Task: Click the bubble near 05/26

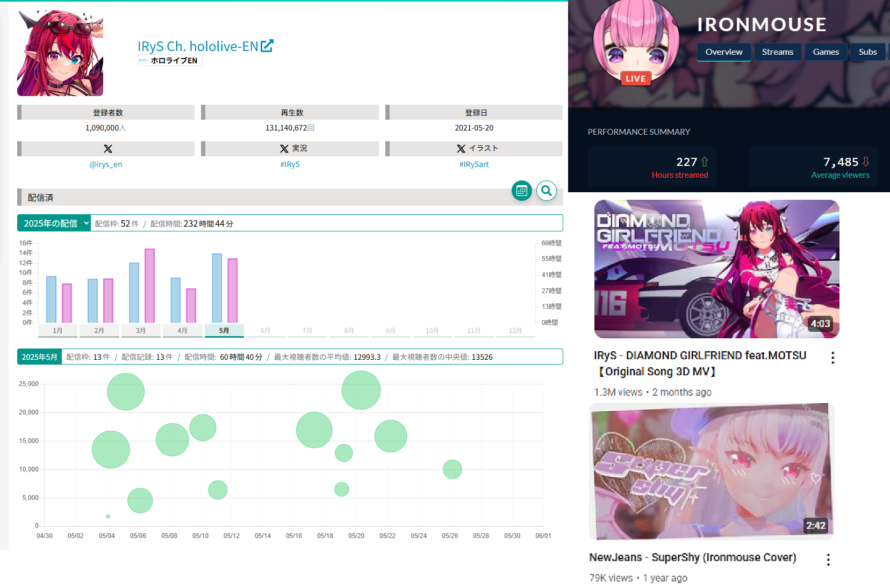Action: [453, 469]
